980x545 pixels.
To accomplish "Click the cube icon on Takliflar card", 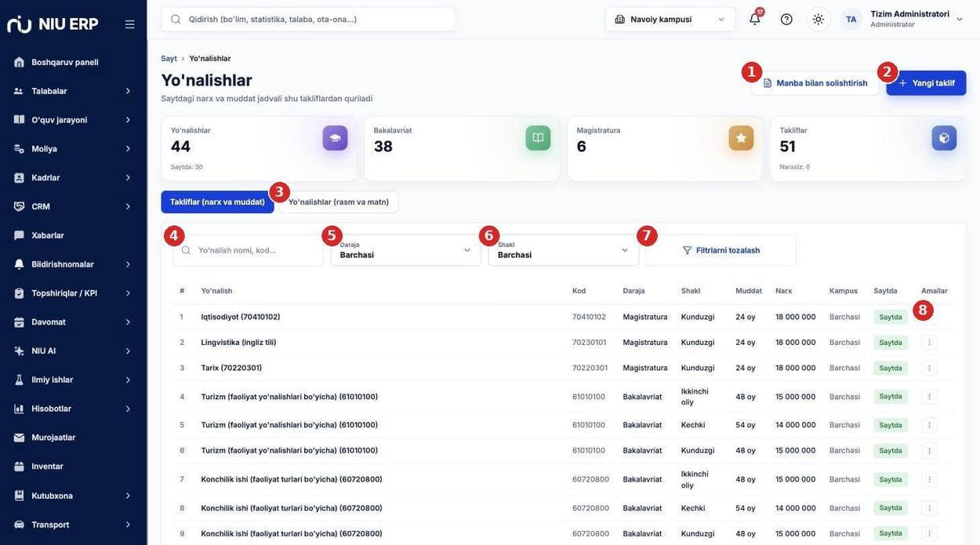I will (944, 138).
